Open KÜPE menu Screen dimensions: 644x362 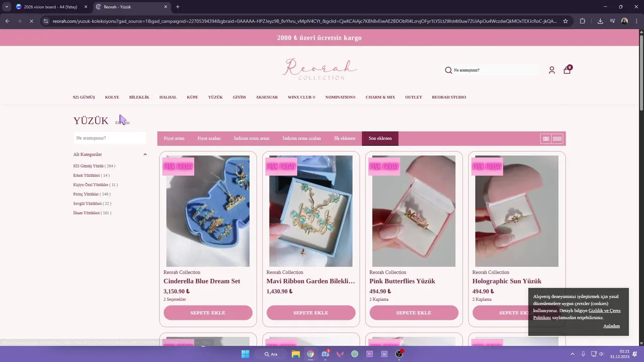pyautogui.click(x=193, y=97)
